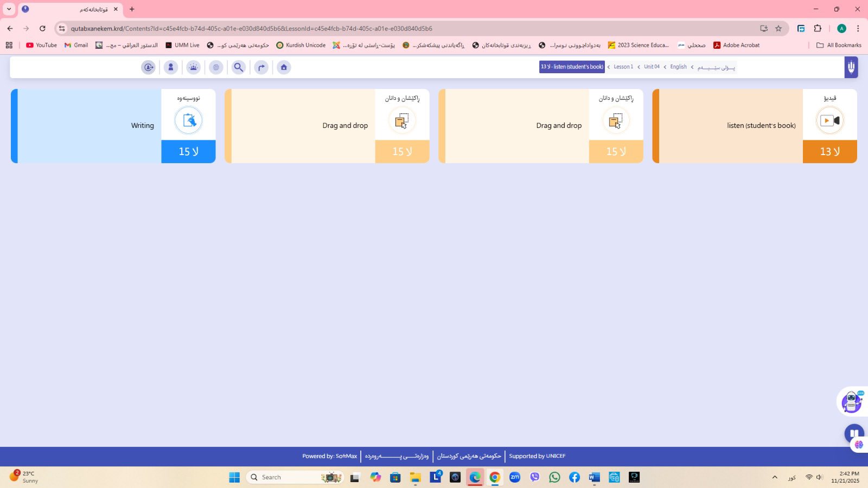Bookmark this page with the star icon
The height and width of the screenshot is (488, 868).
coord(778,29)
